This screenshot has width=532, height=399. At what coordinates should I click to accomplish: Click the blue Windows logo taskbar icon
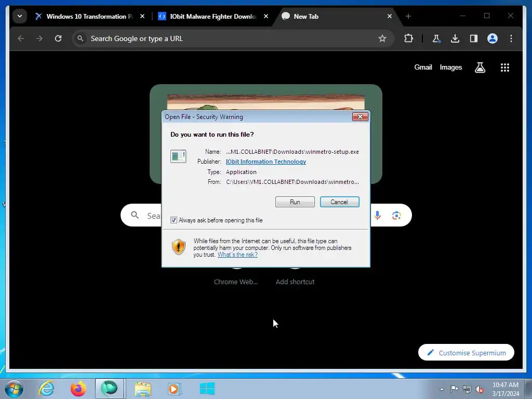pos(207,389)
